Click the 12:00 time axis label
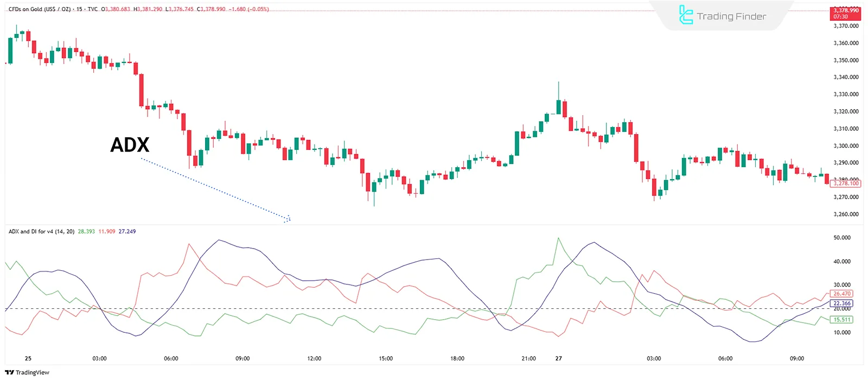The width and height of the screenshot is (868, 380). pyautogui.click(x=314, y=359)
